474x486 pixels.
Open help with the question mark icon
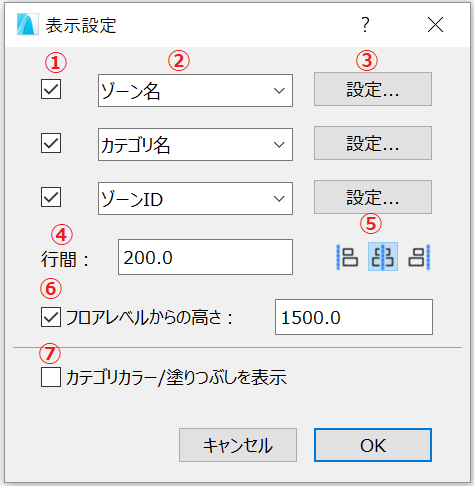tap(365, 24)
